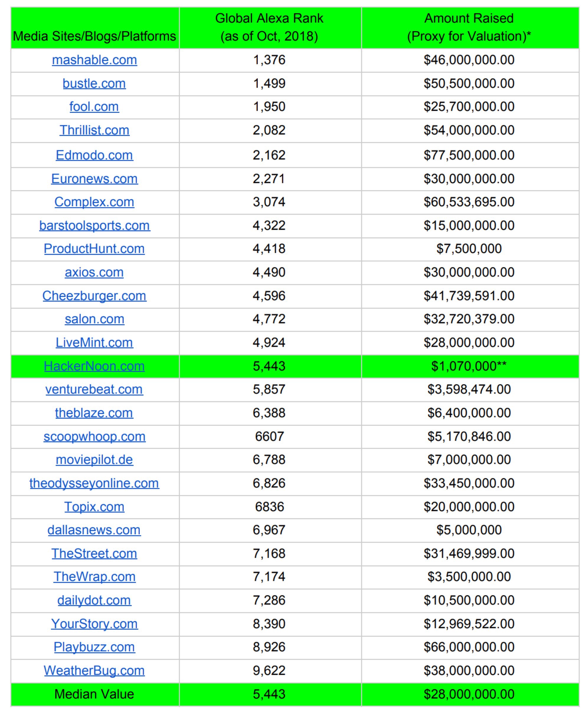Open the axios.com link
The image size is (588, 713).
94,272
